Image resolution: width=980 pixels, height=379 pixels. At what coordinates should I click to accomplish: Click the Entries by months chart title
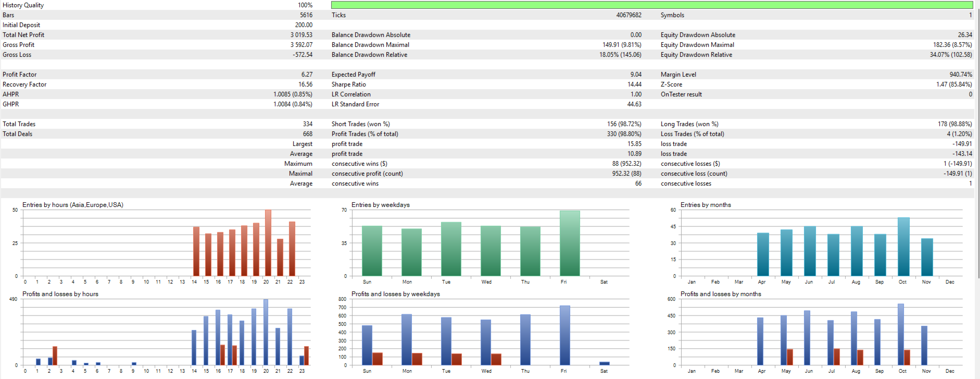click(x=706, y=205)
